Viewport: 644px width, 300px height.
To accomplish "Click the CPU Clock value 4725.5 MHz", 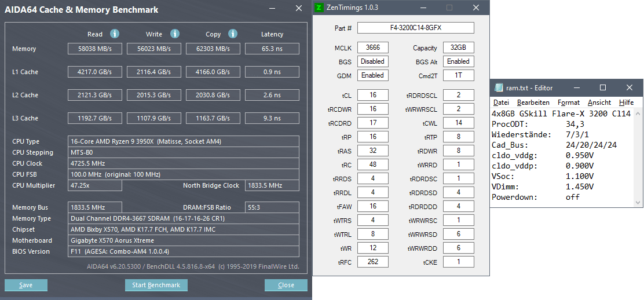I will point(184,163).
